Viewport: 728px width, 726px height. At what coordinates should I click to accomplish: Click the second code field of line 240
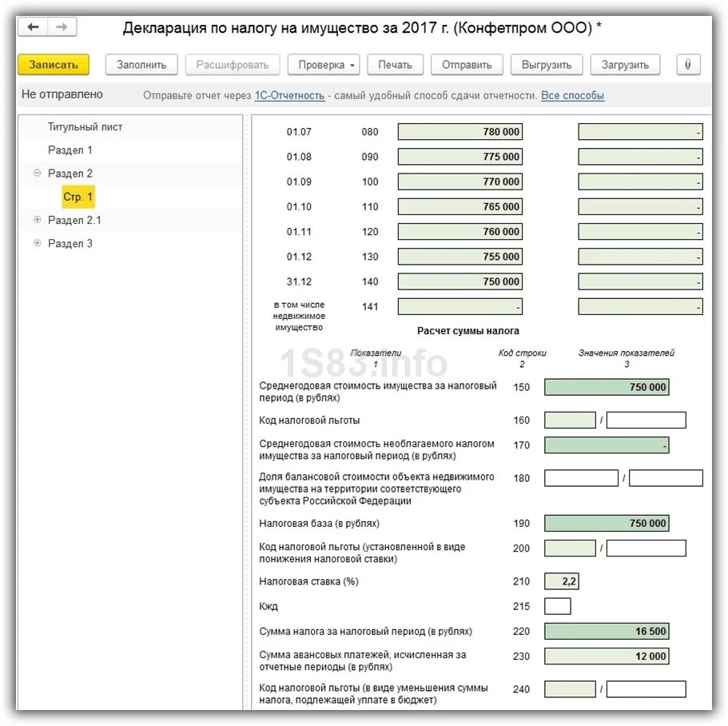click(646, 689)
